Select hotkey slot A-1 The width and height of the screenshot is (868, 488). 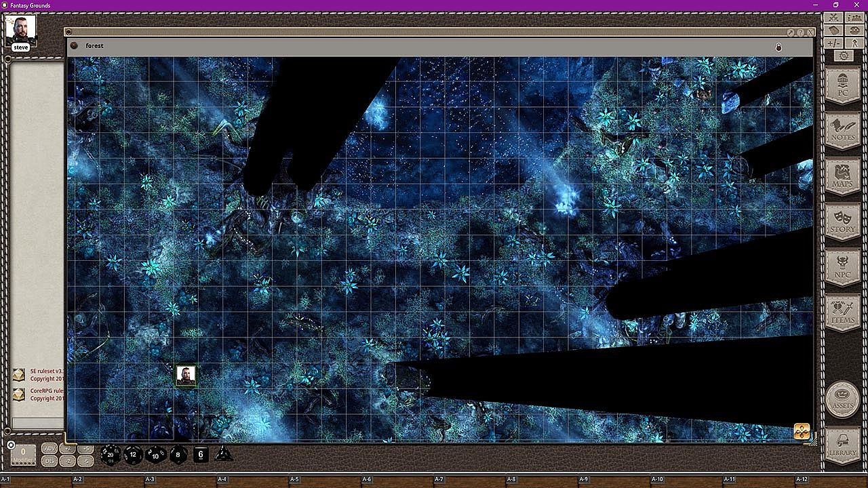point(36,481)
